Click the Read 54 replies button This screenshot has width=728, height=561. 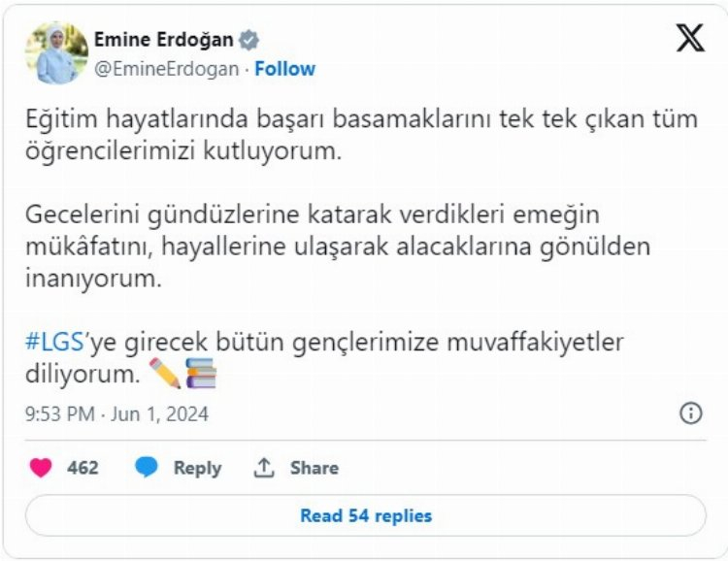[x=365, y=515]
